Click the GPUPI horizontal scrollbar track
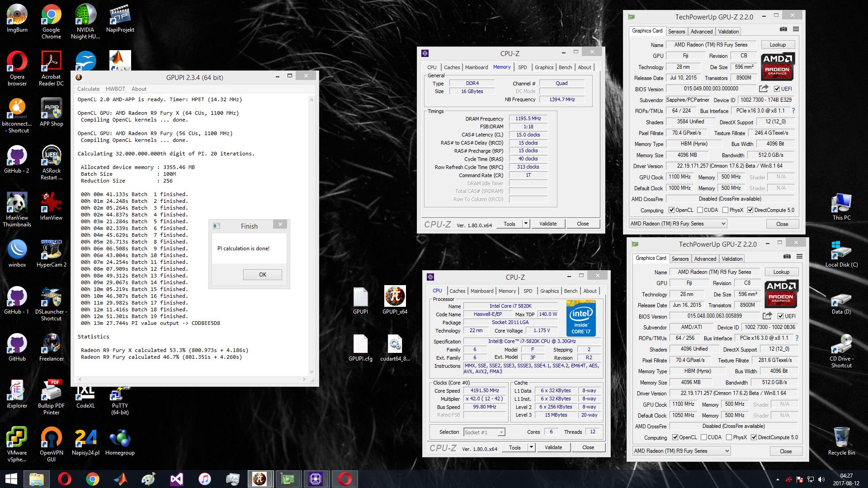Viewport: 868px width, 488px height. (193, 379)
